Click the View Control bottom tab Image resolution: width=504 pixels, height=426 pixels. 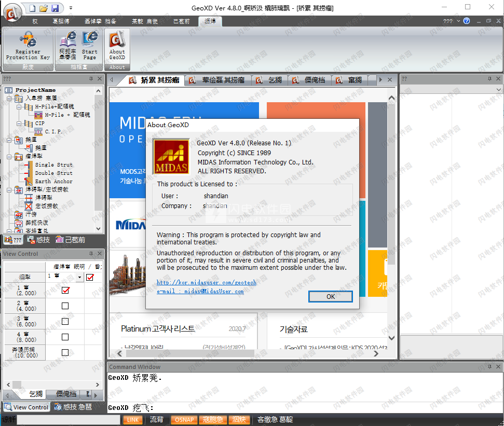26,407
